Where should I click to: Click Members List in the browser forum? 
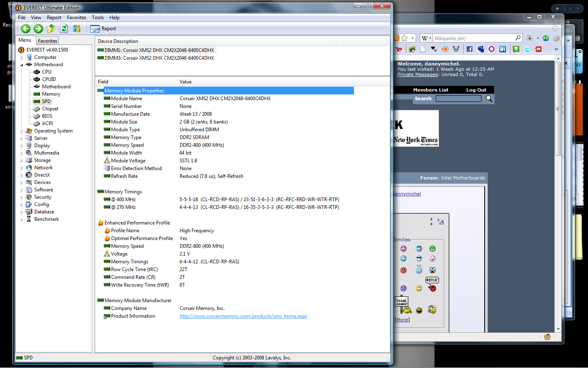[430, 90]
